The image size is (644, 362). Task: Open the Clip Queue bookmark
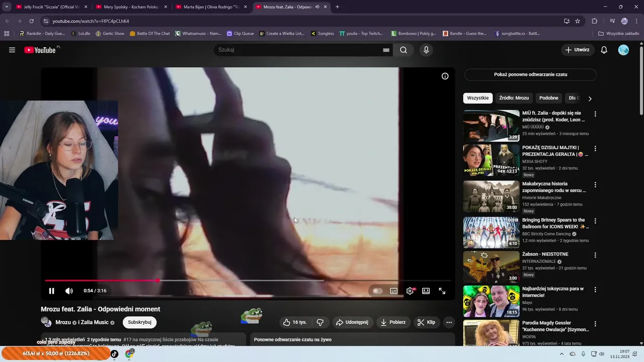coord(240,34)
